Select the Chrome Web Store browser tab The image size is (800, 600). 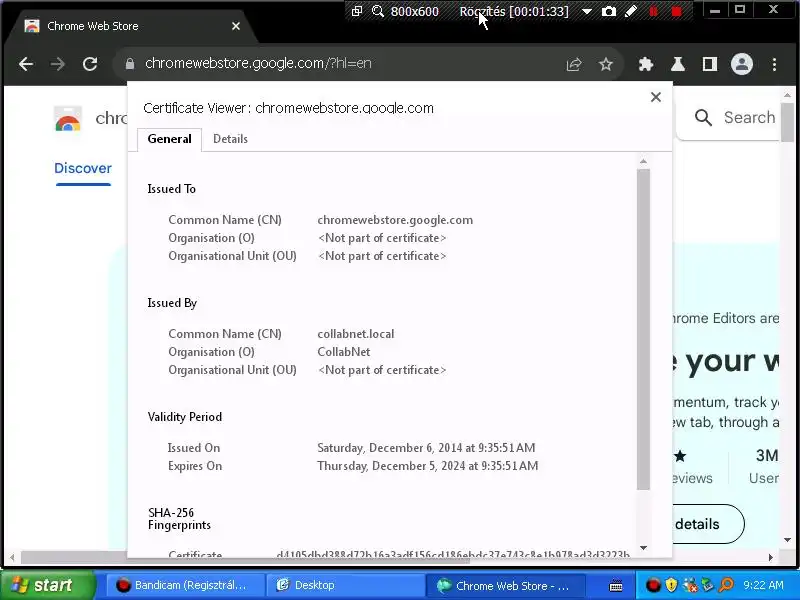coord(130,26)
